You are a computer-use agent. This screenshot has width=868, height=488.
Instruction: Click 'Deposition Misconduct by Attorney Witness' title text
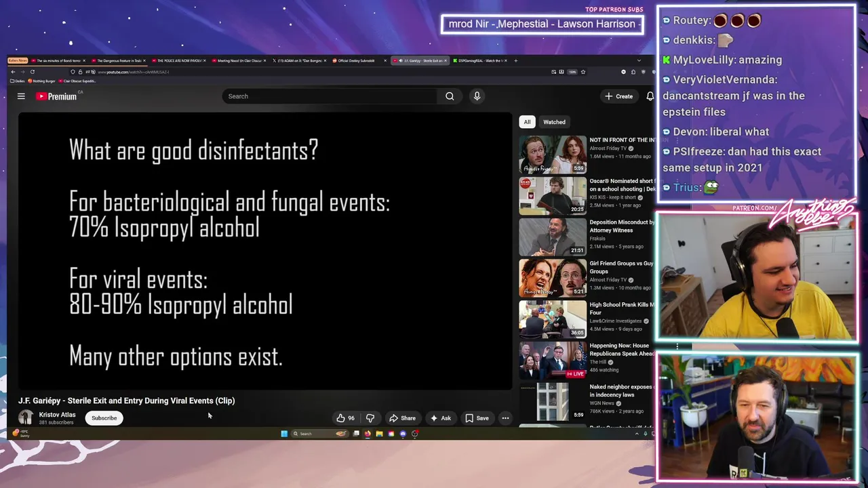point(622,226)
